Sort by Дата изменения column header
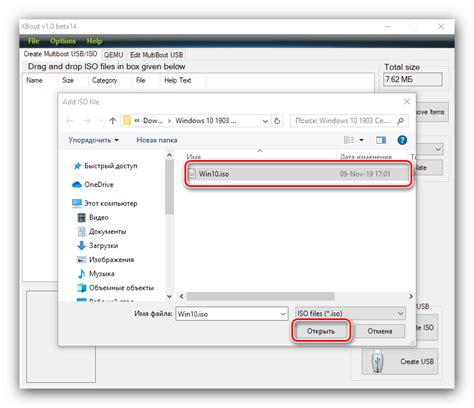The height and width of the screenshot is (408, 474). click(x=366, y=156)
